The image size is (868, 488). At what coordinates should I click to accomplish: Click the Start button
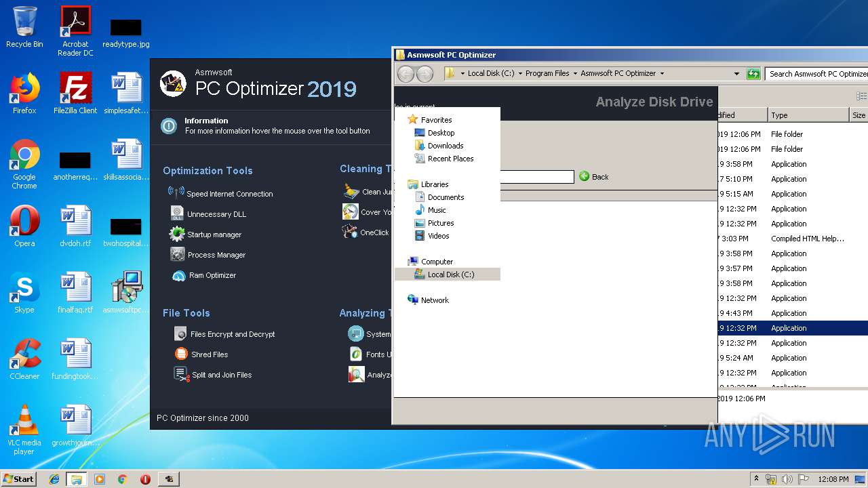pos(18,479)
